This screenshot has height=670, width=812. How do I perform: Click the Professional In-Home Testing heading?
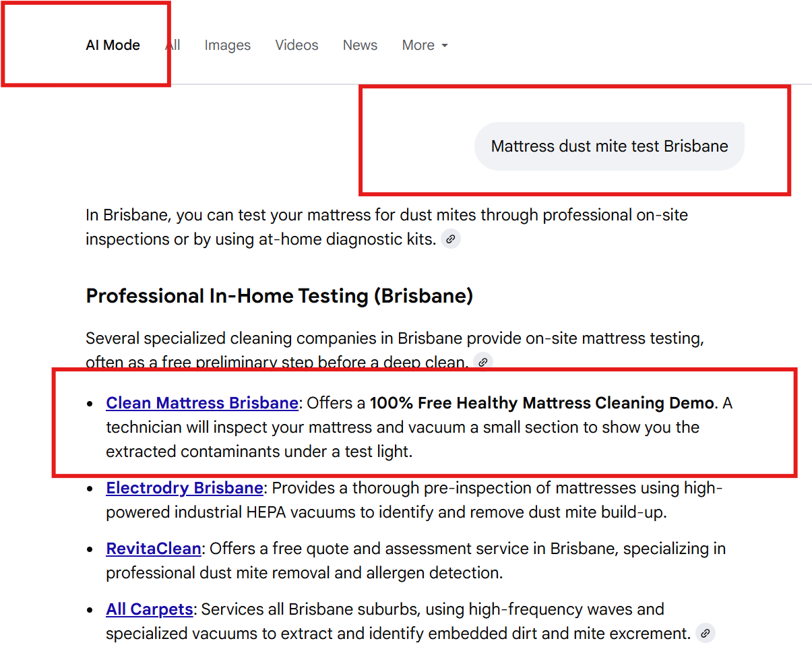coord(279,295)
